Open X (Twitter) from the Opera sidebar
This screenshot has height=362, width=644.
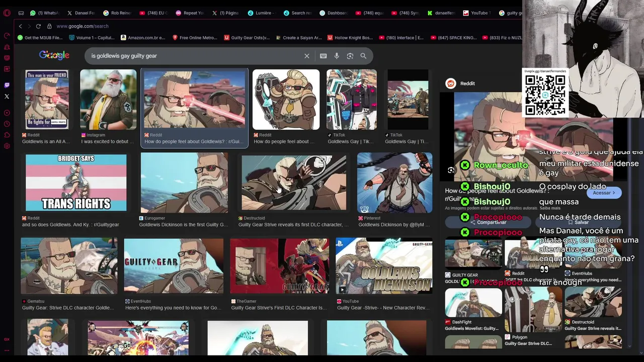point(7,96)
